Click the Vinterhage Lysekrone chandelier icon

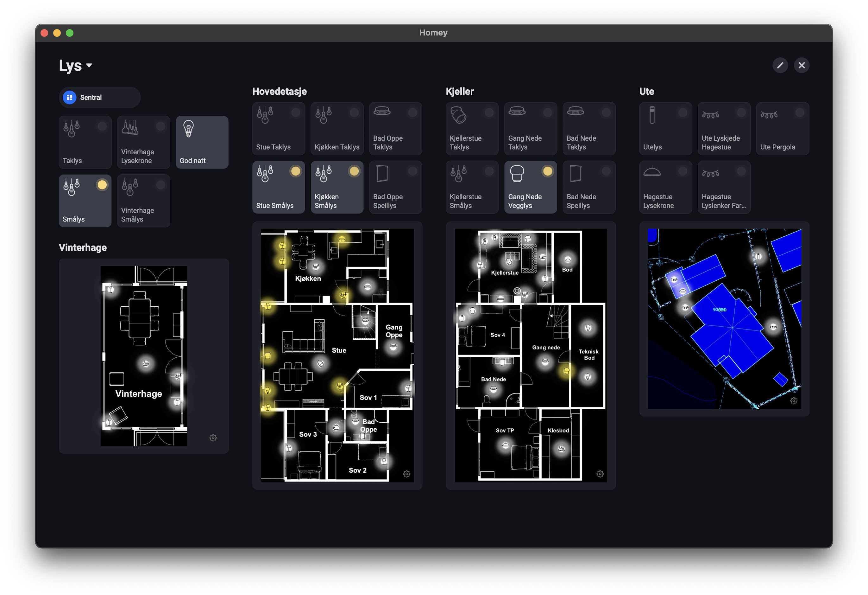click(129, 128)
